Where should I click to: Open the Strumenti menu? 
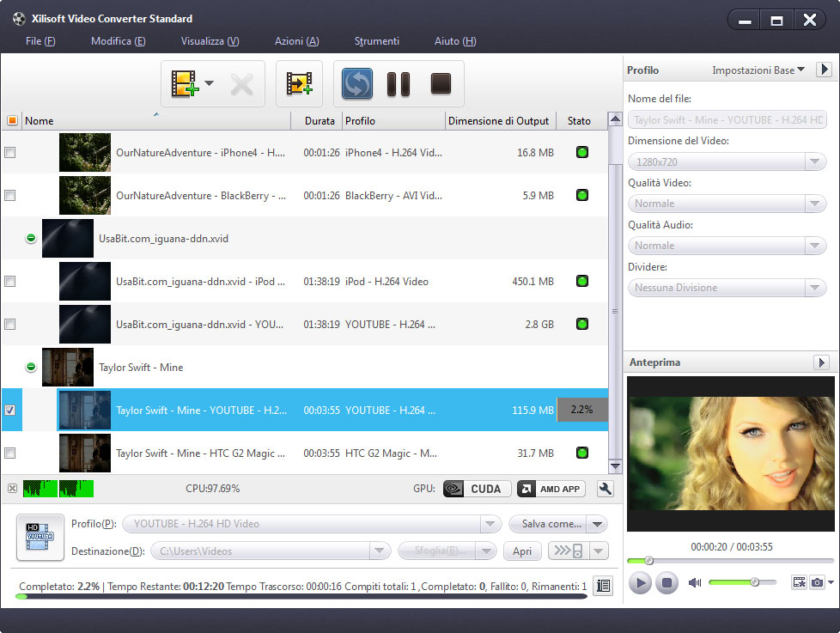click(376, 41)
